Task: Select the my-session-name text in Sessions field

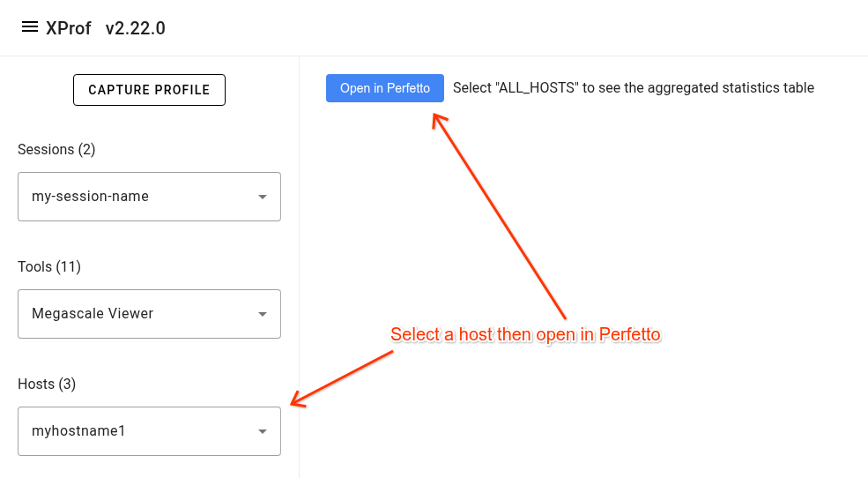Action: coord(90,197)
